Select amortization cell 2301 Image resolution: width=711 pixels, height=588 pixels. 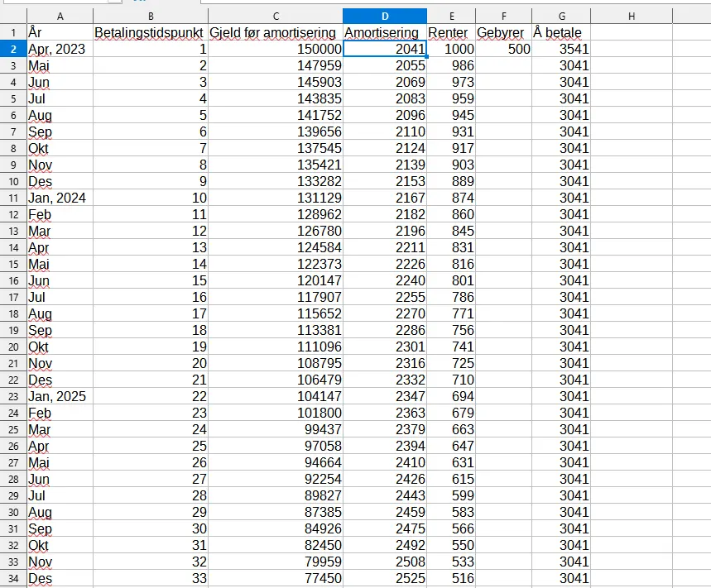[385, 347]
